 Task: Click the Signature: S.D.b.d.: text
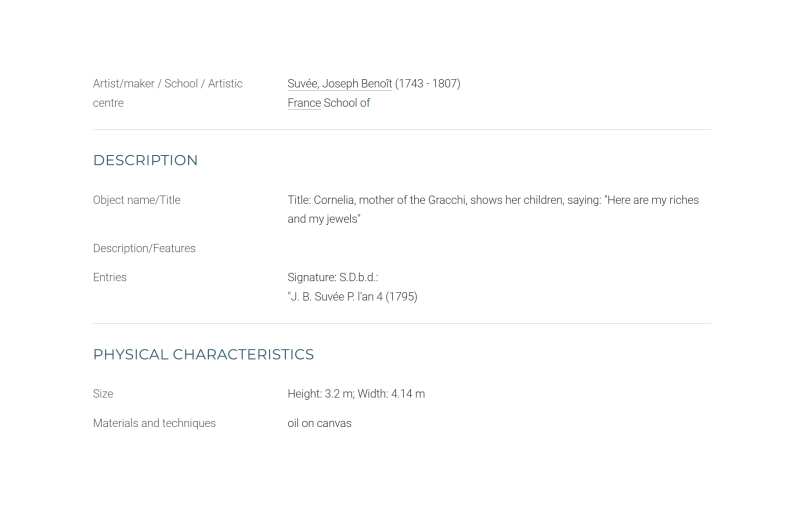[x=333, y=277]
